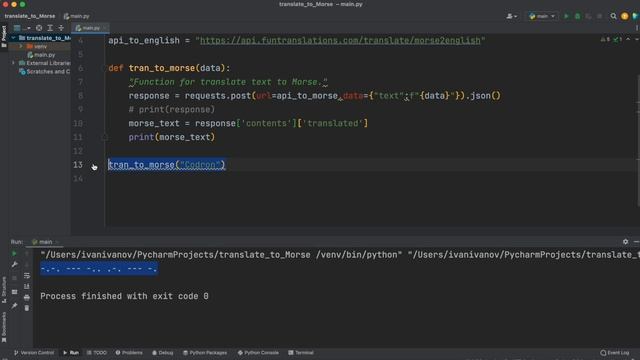
Task: Click the highlighted Morse code output line
Action: point(99,269)
